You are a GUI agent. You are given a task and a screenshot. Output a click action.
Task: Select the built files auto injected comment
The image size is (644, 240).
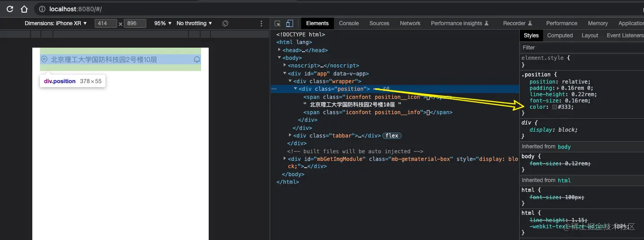click(355, 151)
